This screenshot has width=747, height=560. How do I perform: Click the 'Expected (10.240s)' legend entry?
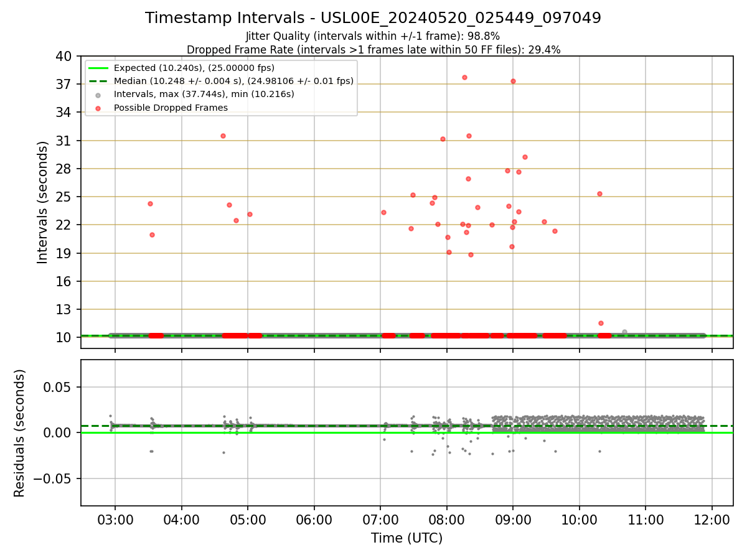[194, 68]
